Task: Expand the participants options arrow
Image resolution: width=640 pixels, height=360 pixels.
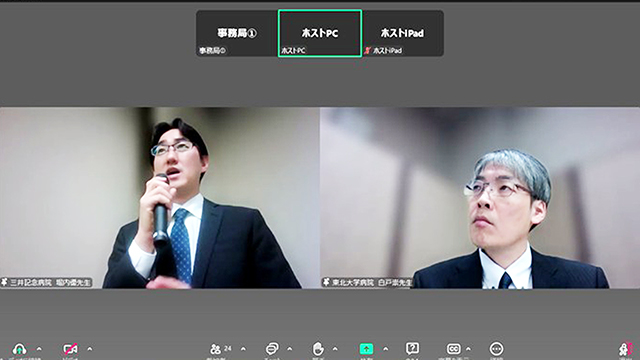Action: tap(243, 349)
